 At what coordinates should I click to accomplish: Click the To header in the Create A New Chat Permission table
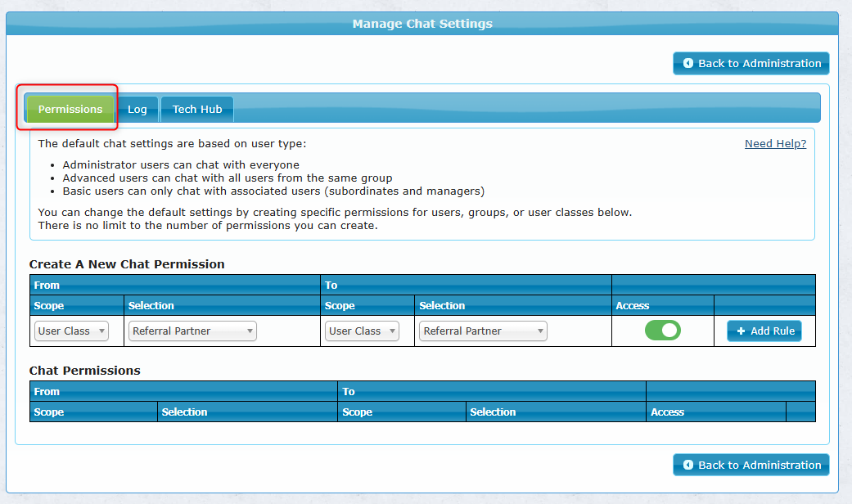331,286
